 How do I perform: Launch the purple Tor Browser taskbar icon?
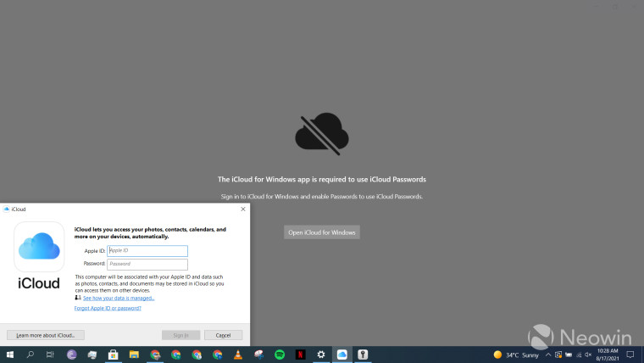[71, 355]
